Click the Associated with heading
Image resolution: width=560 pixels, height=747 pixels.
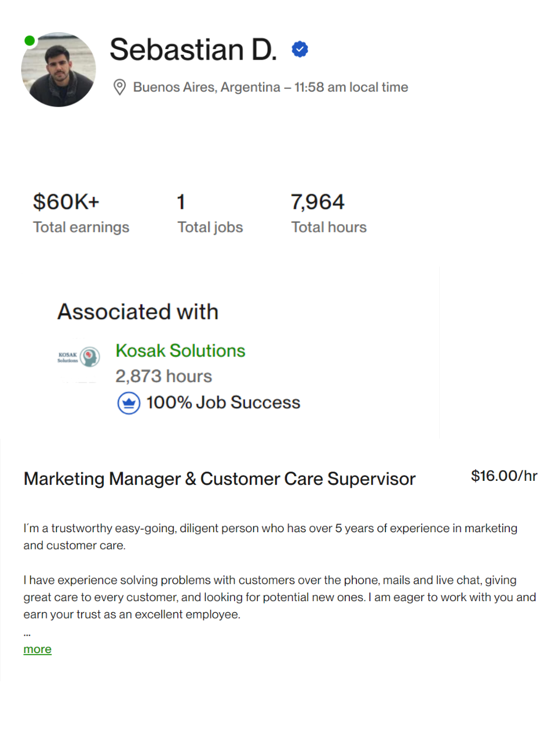click(x=138, y=312)
